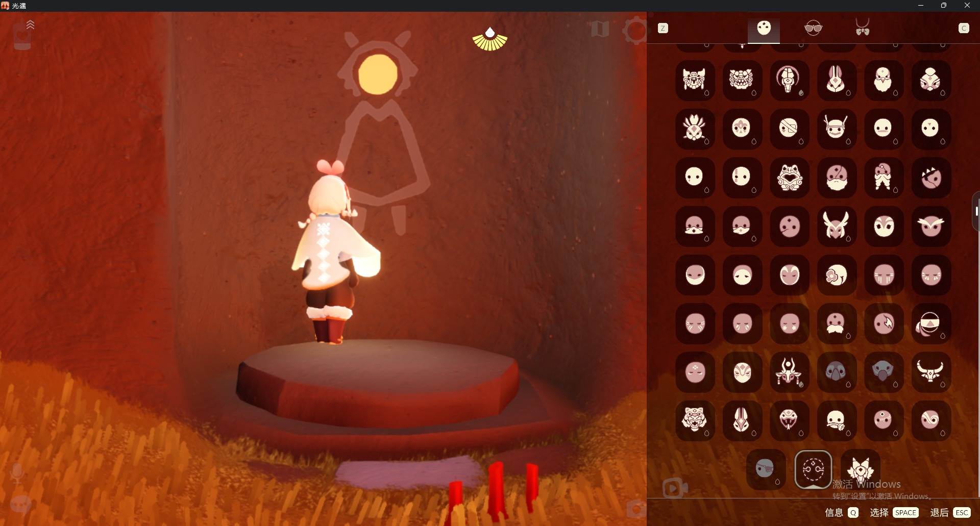Equip the gray eyepatch mask
980x526 pixels.
tap(766, 469)
